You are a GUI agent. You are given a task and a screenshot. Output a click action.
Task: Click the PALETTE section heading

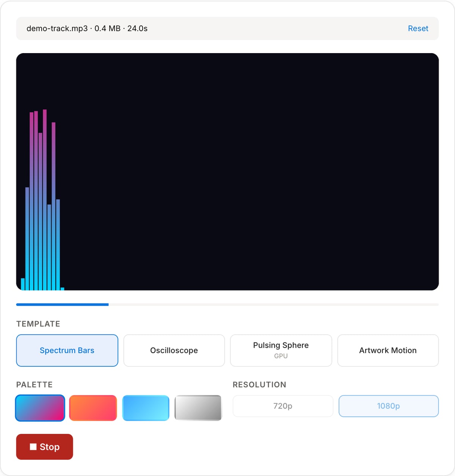(34, 385)
